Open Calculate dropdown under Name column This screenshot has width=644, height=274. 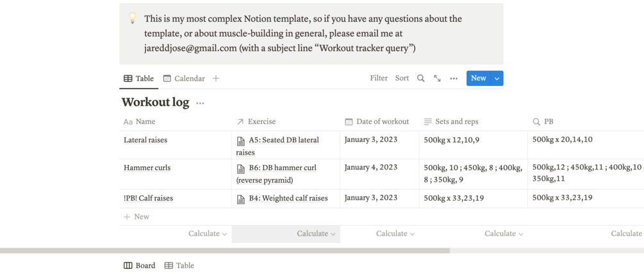point(208,234)
